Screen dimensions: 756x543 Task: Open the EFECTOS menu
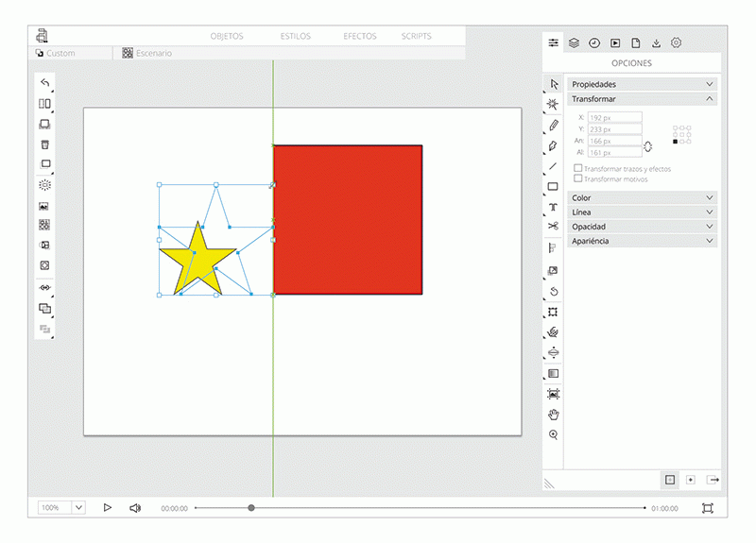(x=360, y=37)
